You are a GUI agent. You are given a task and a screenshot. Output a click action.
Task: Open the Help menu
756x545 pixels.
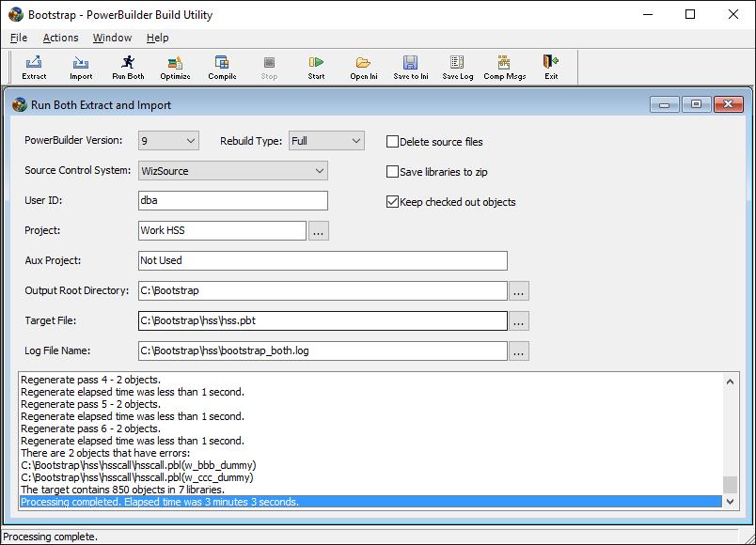click(x=158, y=38)
